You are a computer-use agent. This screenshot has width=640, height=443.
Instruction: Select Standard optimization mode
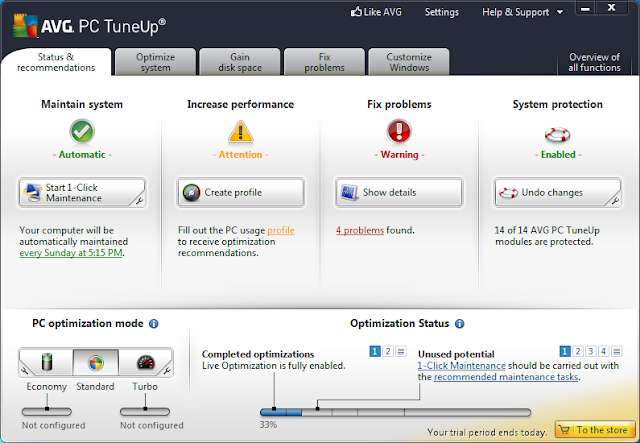tap(96, 362)
